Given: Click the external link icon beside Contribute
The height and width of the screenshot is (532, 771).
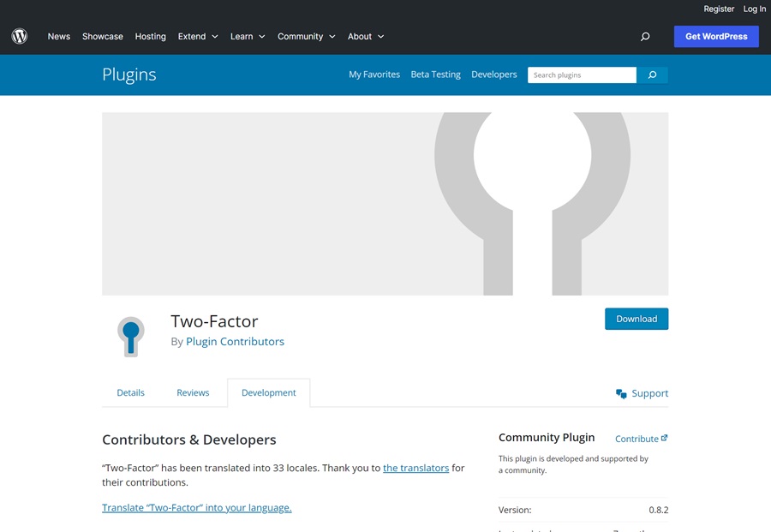Looking at the screenshot, I should pos(664,437).
